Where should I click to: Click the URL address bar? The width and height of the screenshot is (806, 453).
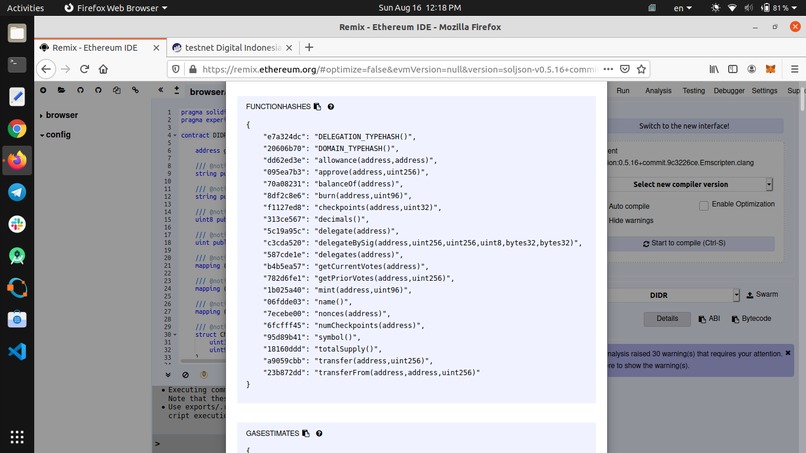[x=398, y=69]
